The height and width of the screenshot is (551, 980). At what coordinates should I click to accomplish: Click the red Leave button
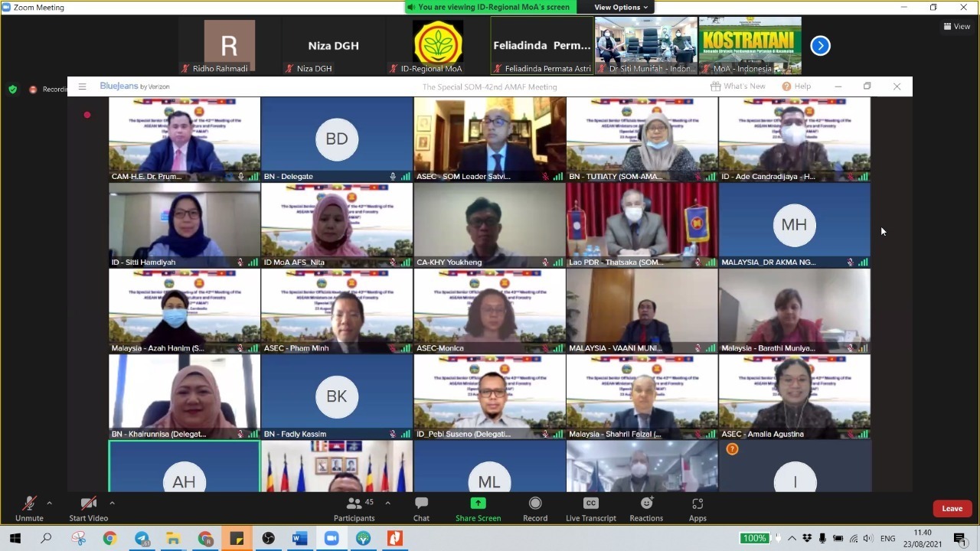click(952, 508)
